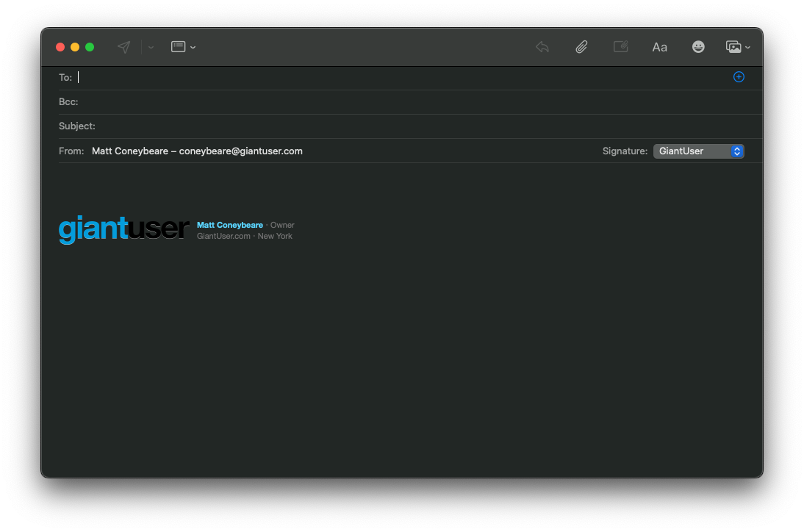This screenshot has height=532, width=804.
Task: Close the compose window with red button
Action: pyautogui.click(x=60, y=47)
